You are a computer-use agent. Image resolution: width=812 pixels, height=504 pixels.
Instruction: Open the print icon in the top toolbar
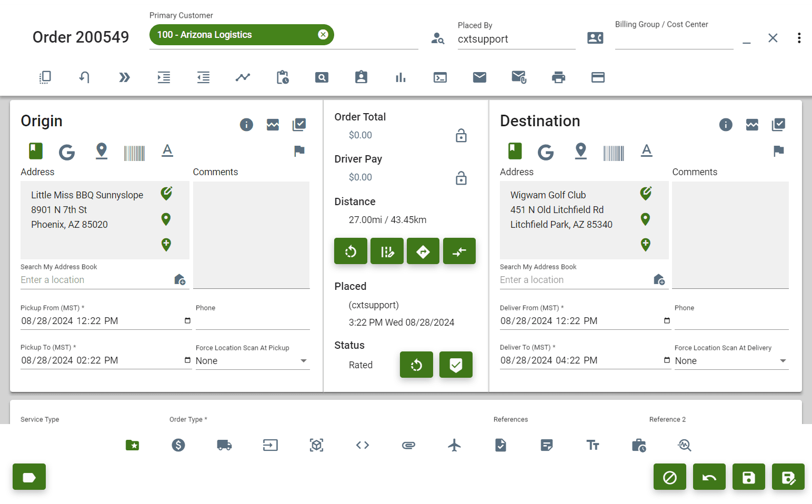pos(558,77)
